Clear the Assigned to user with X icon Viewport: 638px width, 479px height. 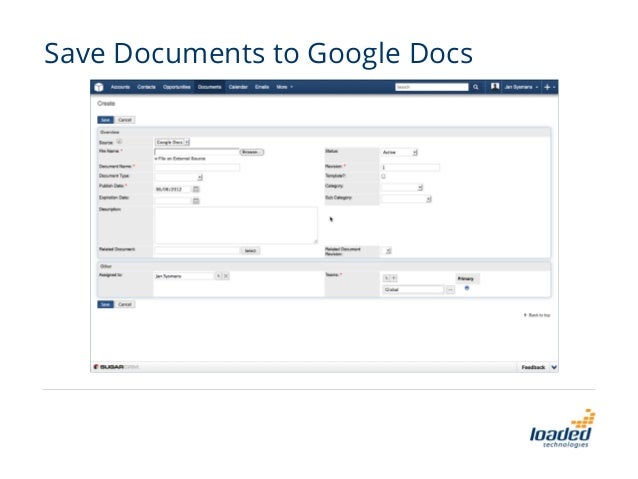click(226, 276)
